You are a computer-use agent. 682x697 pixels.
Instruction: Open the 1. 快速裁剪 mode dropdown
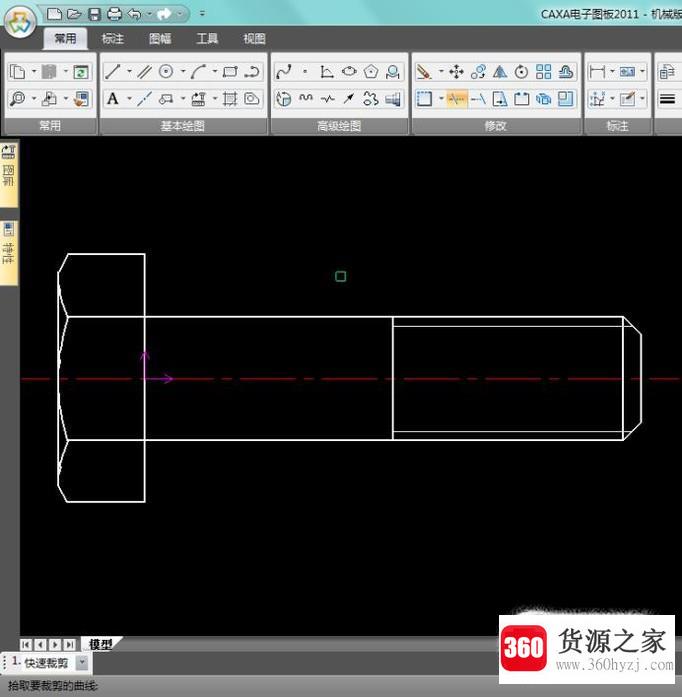click(x=82, y=663)
